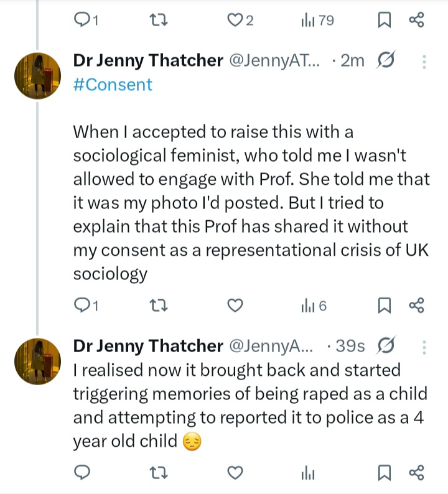Open more options on 39s tweet

(424, 346)
